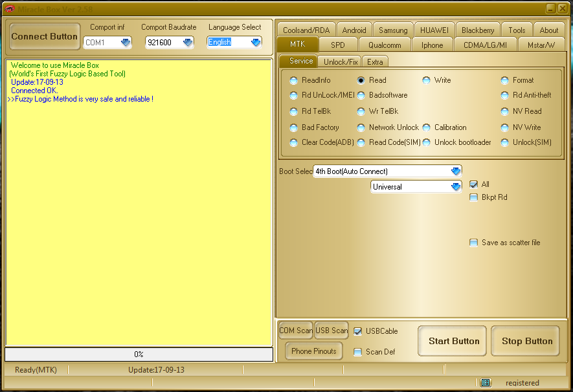Open the Unlock/Fix sub-tab
This screenshot has width=573, height=392.
(340, 61)
